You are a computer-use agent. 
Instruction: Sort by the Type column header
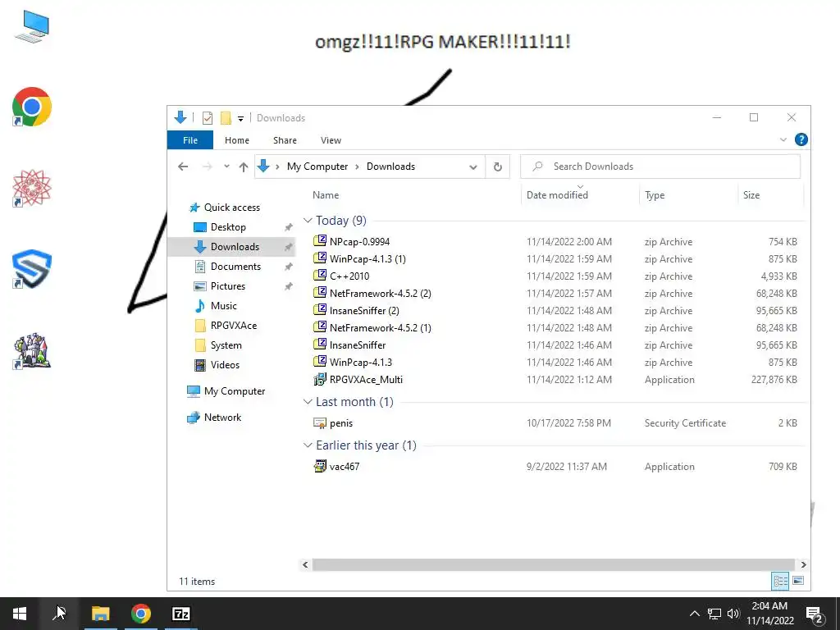pyautogui.click(x=655, y=195)
